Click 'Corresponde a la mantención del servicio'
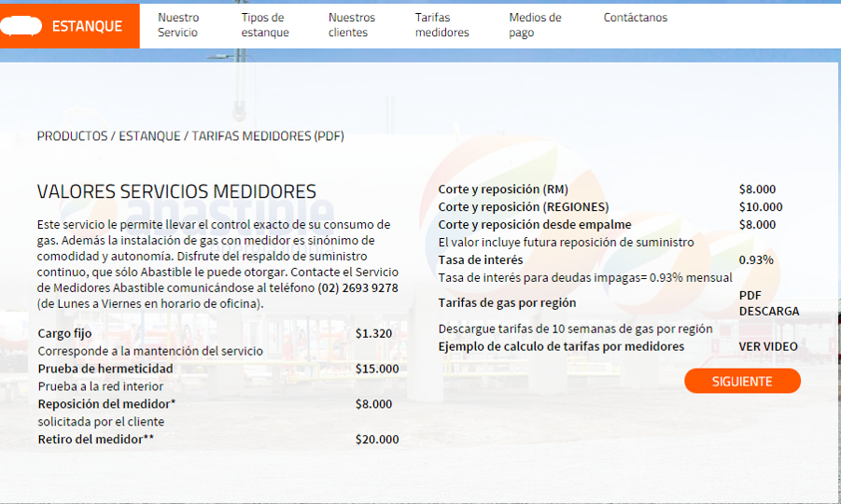The image size is (841, 504). click(x=150, y=351)
